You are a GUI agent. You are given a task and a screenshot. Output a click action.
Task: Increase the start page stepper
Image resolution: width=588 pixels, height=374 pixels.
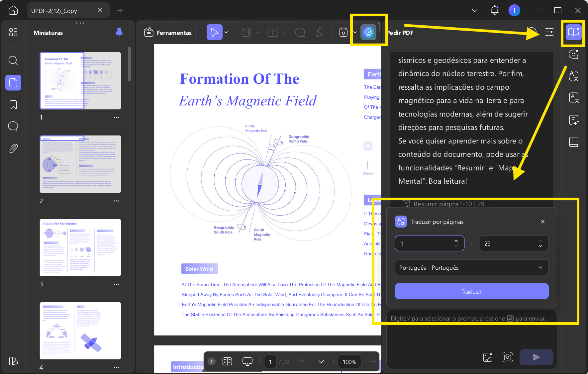(456, 241)
